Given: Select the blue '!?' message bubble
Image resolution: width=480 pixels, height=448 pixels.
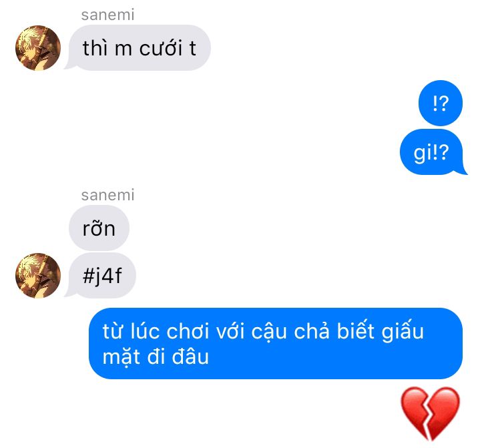Looking at the screenshot, I should coord(440,103).
